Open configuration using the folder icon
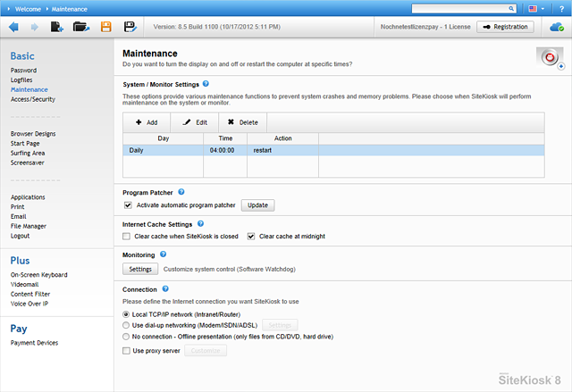 click(x=81, y=27)
